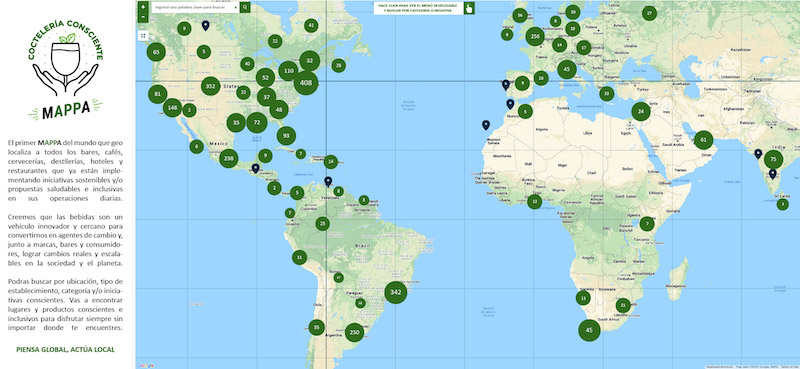Expand the 75 cluster in India

(x=773, y=159)
